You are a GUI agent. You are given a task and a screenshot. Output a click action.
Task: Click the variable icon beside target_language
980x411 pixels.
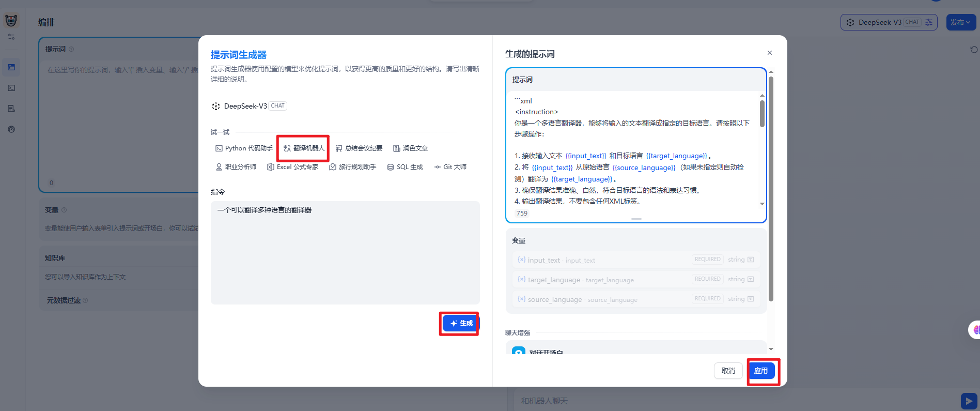522,279
